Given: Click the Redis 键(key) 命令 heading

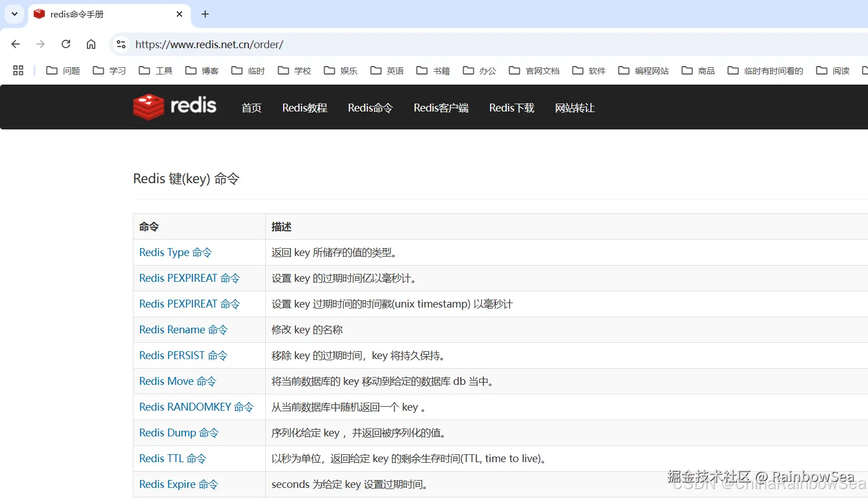Looking at the screenshot, I should point(186,179).
